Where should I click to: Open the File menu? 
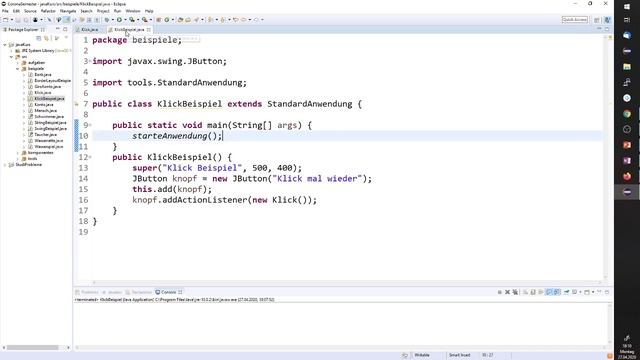pyautogui.click(x=5, y=11)
